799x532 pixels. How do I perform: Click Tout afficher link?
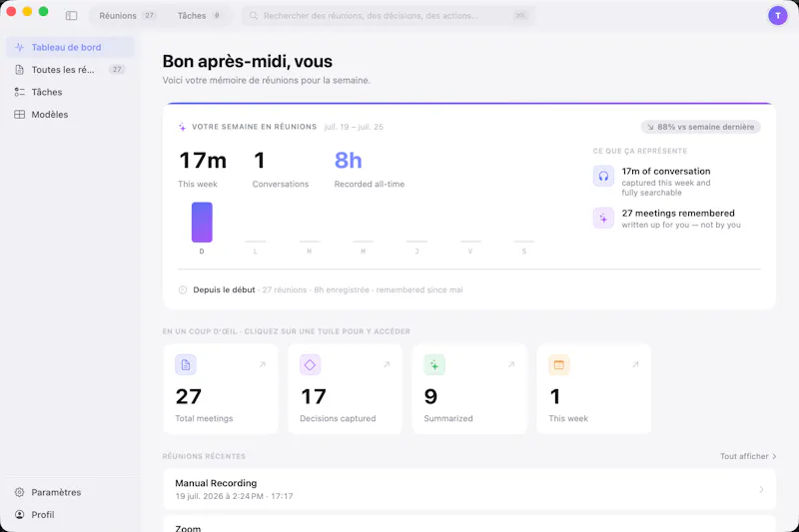pos(748,456)
